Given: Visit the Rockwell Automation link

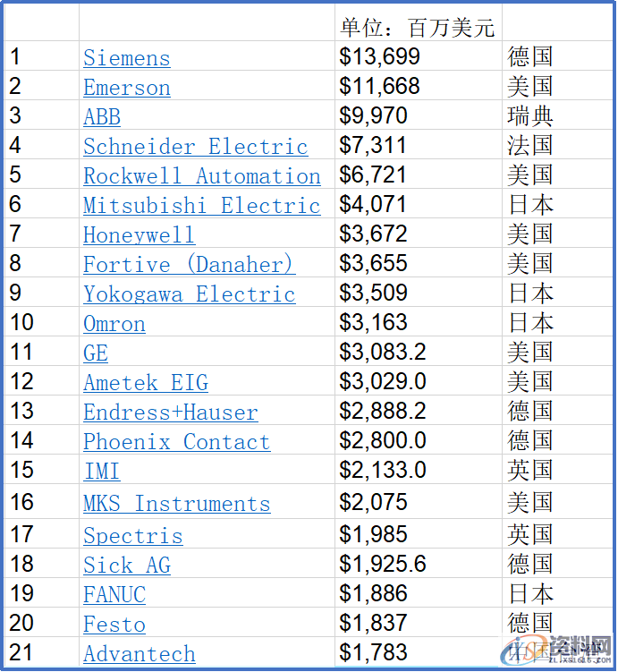Looking at the screenshot, I should [x=201, y=176].
